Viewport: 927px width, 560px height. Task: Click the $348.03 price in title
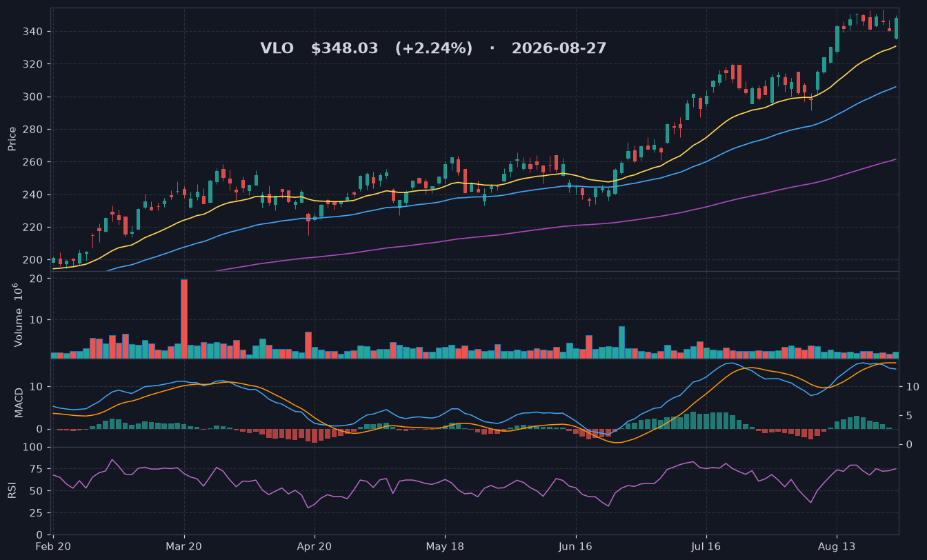click(x=344, y=49)
